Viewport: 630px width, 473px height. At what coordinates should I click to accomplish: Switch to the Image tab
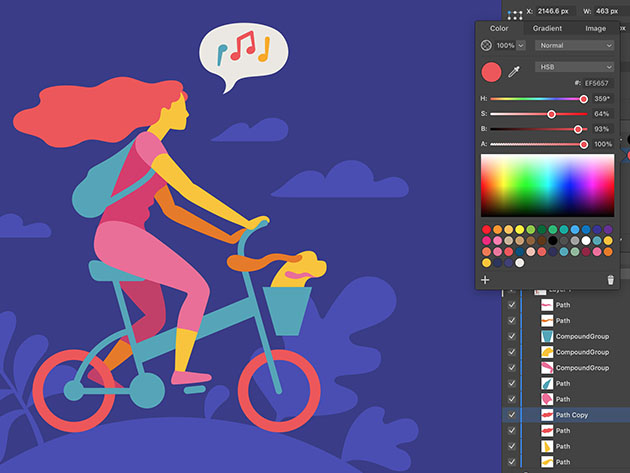595,29
